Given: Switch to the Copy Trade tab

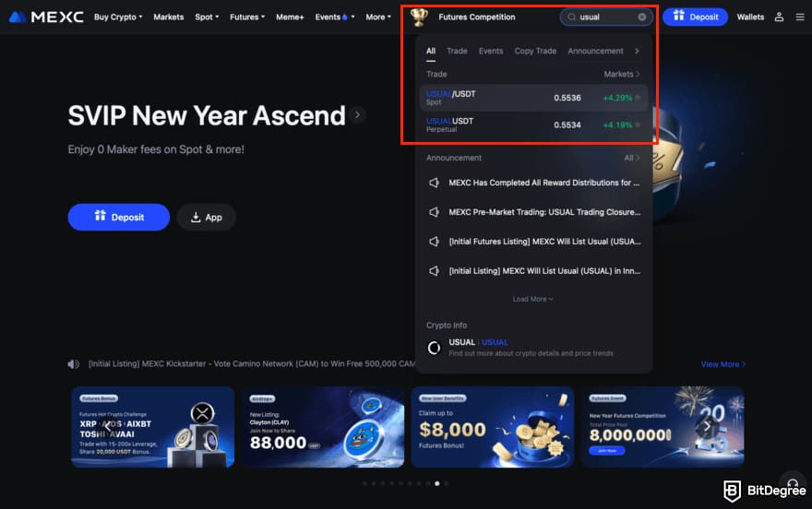Looking at the screenshot, I should (x=535, y=51).
